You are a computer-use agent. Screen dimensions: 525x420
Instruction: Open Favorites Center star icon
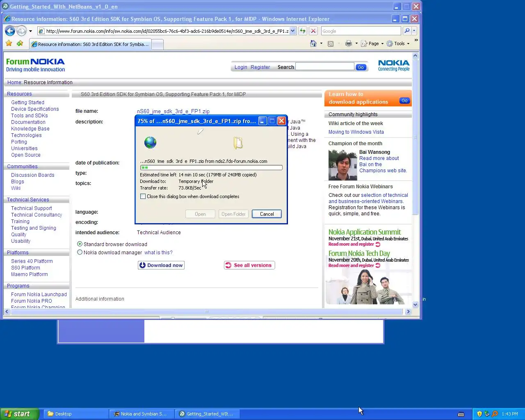(x=9, y=43)
